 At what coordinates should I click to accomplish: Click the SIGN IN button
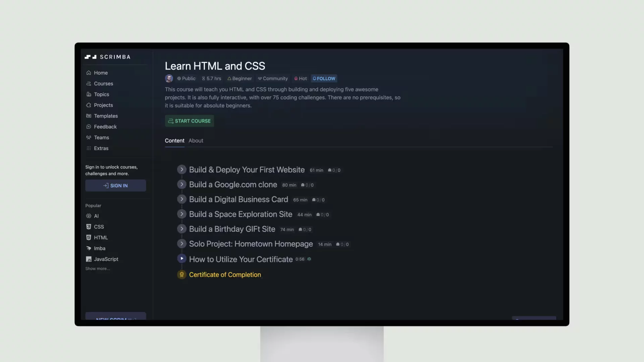click(x=116, y=185)
